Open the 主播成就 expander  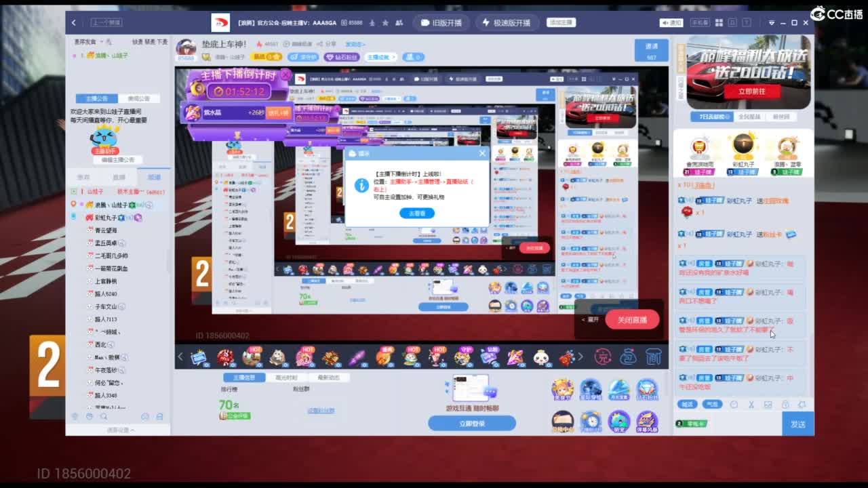(381, 57)
